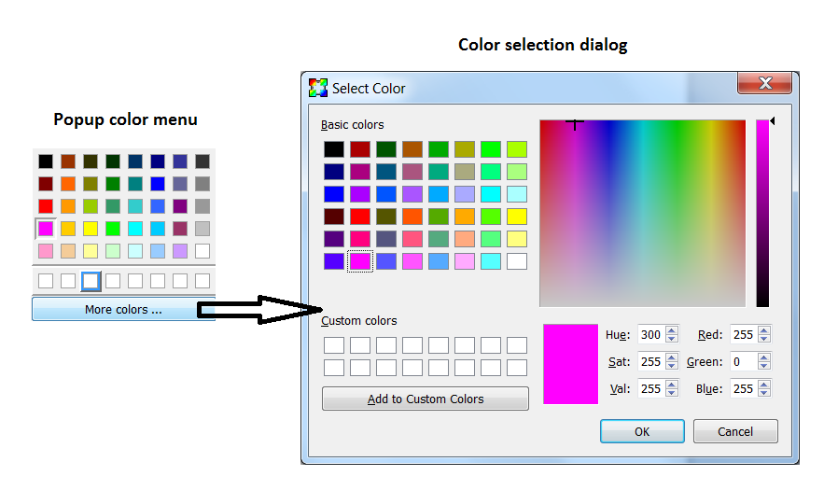Select black swatch in popup color menu
838x504 pixels.
pos(46,161)
